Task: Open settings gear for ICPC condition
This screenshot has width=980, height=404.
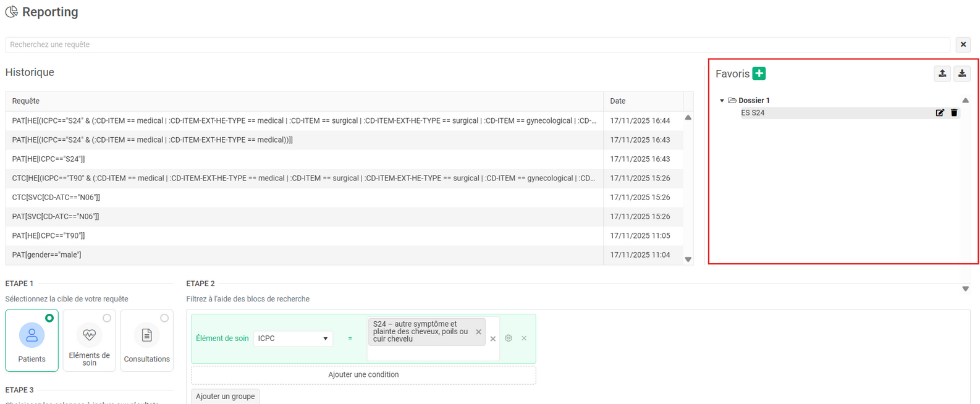Action: click(x=509, y=339)
